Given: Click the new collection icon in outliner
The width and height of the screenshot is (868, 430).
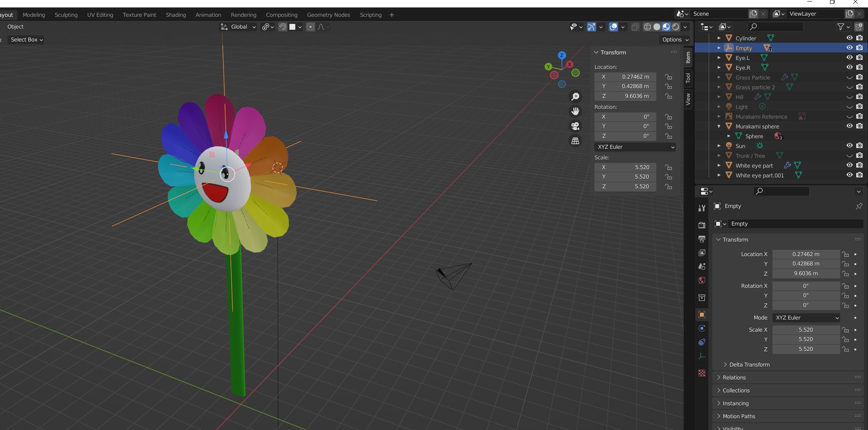Looking at the screenshot, I should click(859, 27).
